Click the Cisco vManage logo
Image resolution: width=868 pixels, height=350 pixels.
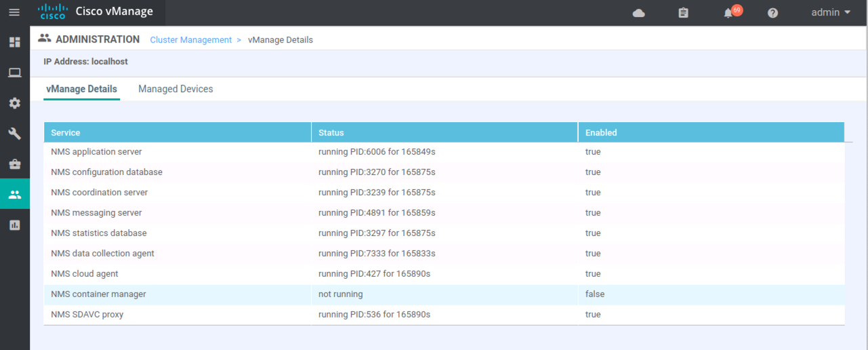coord(96,12)
